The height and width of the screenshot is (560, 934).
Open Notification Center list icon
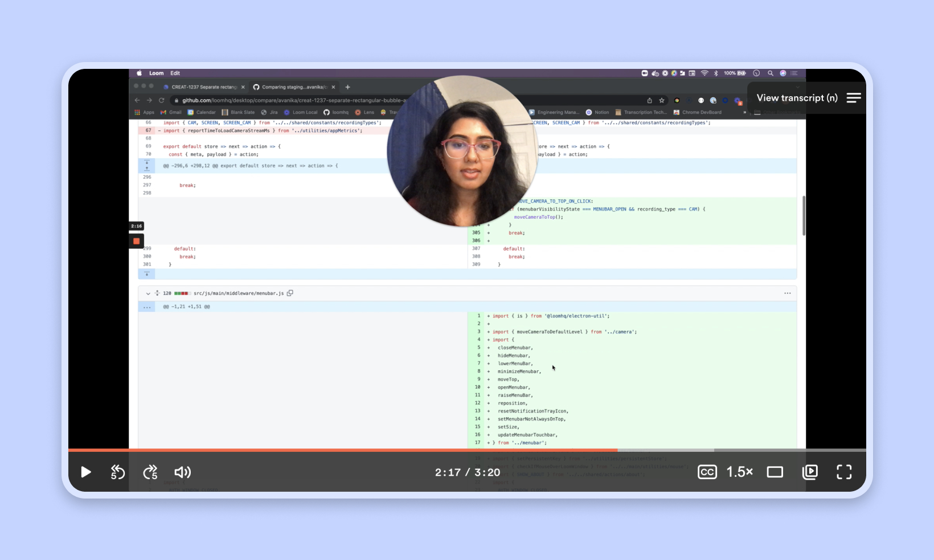coord(794,73)
